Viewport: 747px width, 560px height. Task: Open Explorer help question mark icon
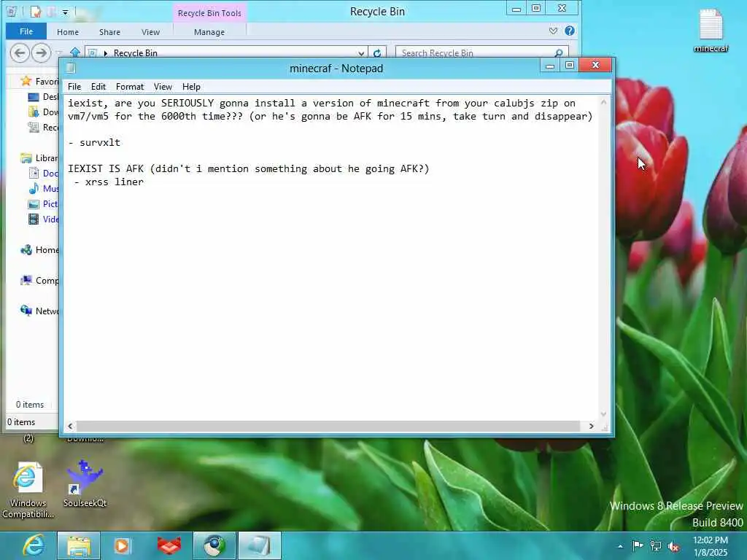[x=569, y=31]
